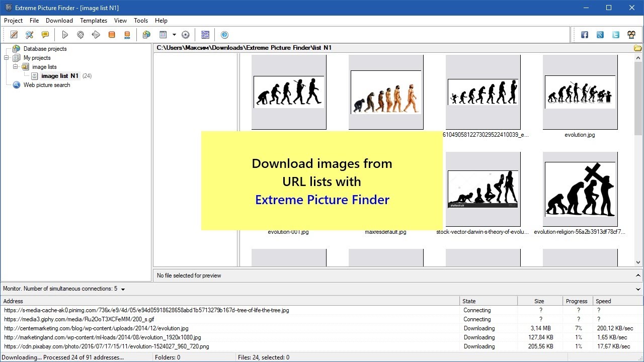This screenshot has height=362, width=644.
Task: Collapse the image lists folder node
Action: click(16, 67)
